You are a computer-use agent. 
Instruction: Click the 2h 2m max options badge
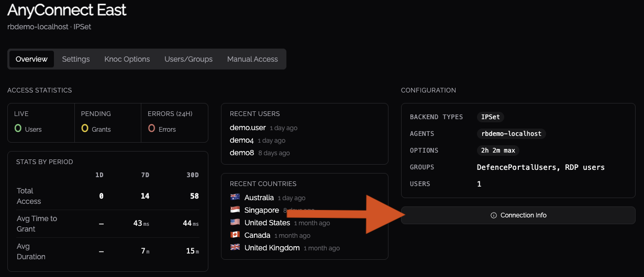coord(498,151)
